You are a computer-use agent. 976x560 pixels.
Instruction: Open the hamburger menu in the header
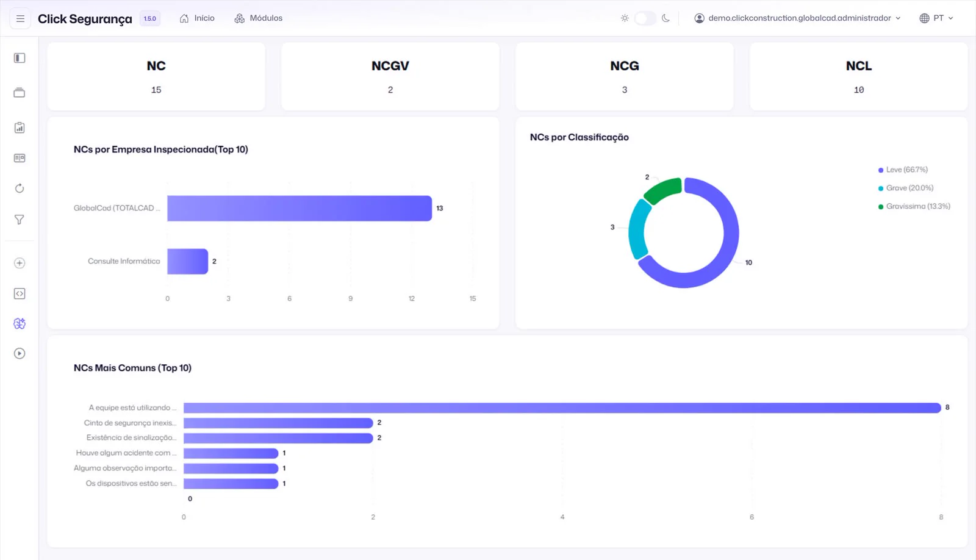20,19
